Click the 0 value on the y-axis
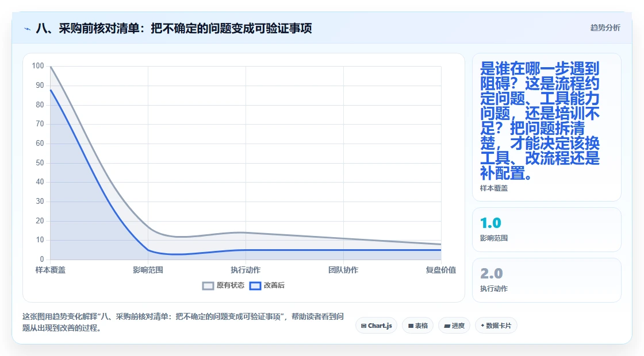The image size is (644, 356). coord(42,259)
